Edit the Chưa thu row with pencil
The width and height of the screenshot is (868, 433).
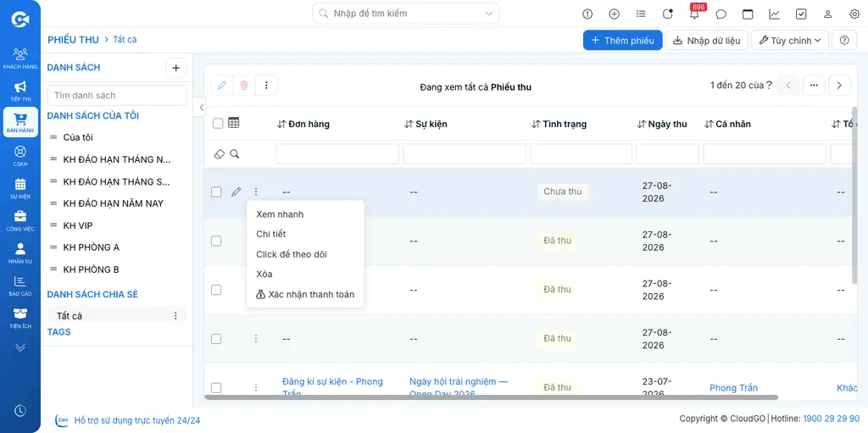click(x=236, y=192)
